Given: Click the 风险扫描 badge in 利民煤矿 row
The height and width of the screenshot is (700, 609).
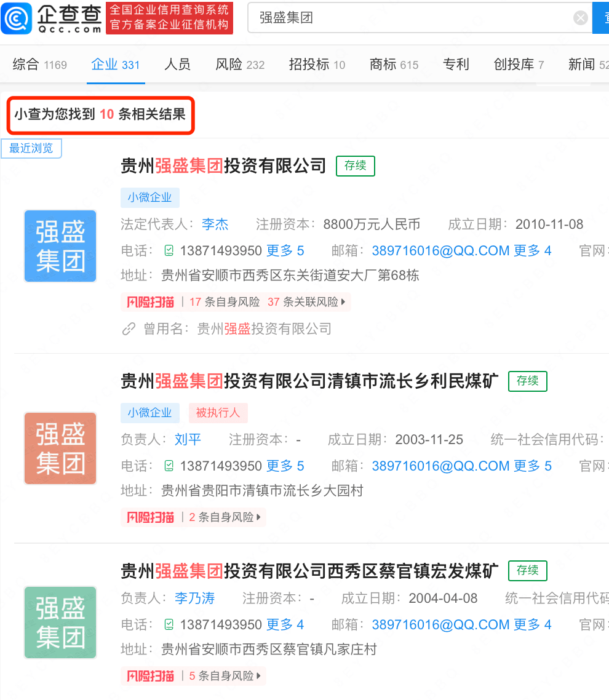Looking at the screenshot, I should [x=151, y=517].
